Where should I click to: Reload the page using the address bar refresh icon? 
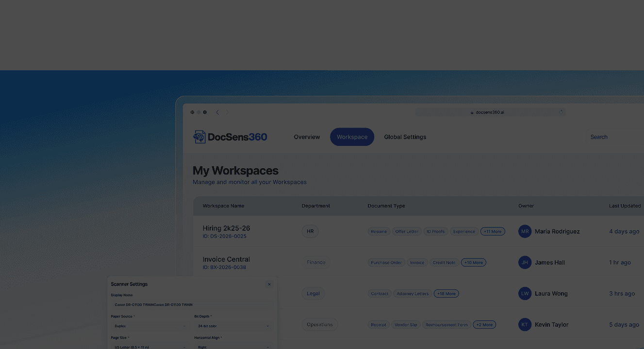pos(561,112)
